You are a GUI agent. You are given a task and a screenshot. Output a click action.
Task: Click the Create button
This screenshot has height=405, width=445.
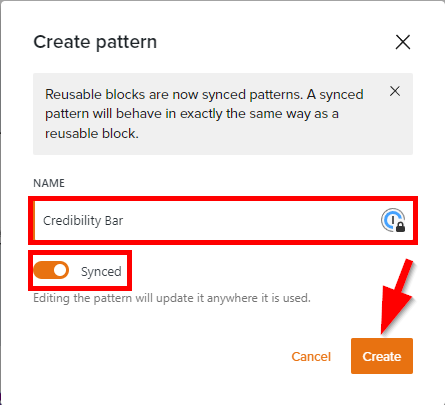coord(382,356)
